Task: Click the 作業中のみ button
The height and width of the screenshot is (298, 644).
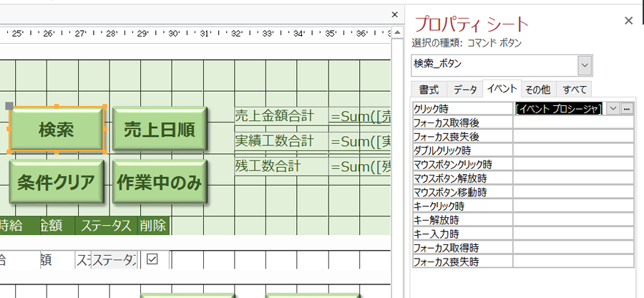Action: coord(159,182)
